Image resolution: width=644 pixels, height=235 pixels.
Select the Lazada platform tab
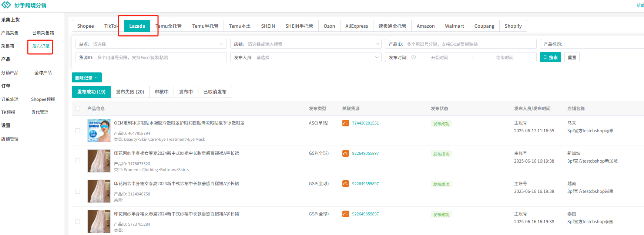[137, 26]
